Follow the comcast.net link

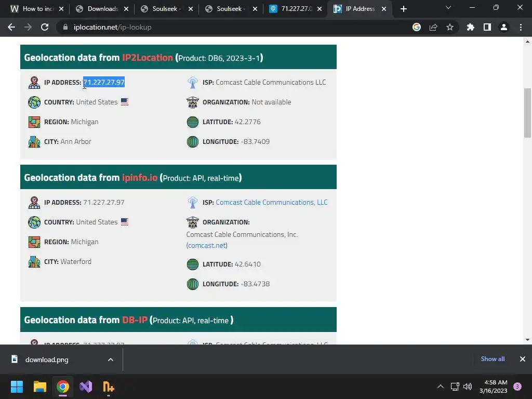207,245
